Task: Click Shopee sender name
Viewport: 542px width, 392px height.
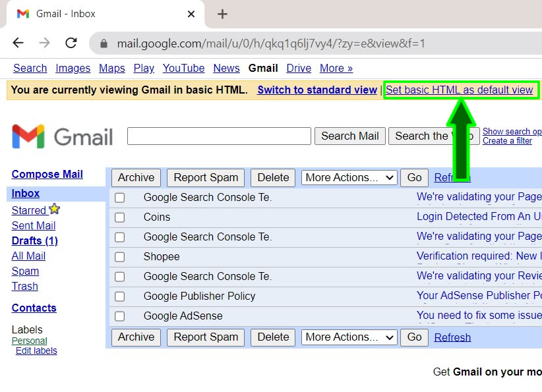Action: click(162, 257)
